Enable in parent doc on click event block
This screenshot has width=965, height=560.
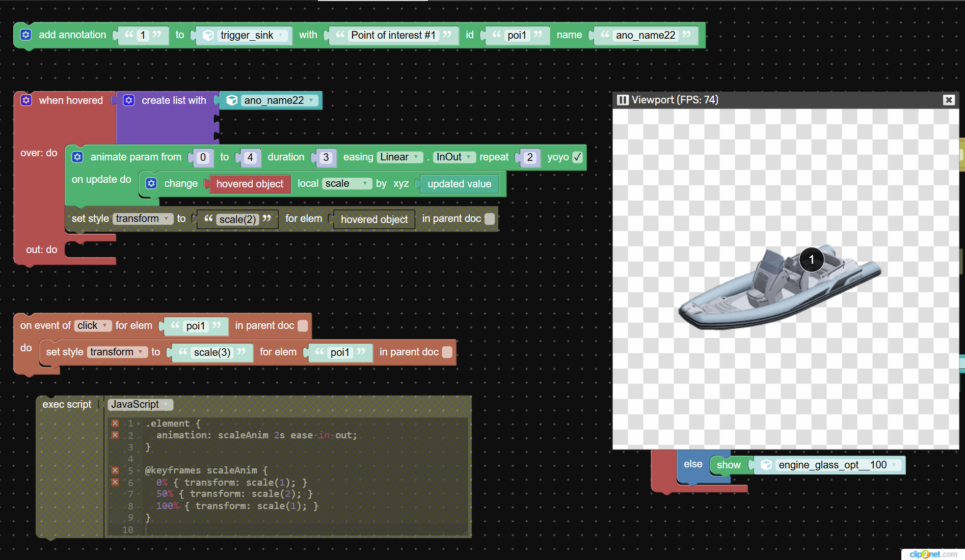click(303, 326)
